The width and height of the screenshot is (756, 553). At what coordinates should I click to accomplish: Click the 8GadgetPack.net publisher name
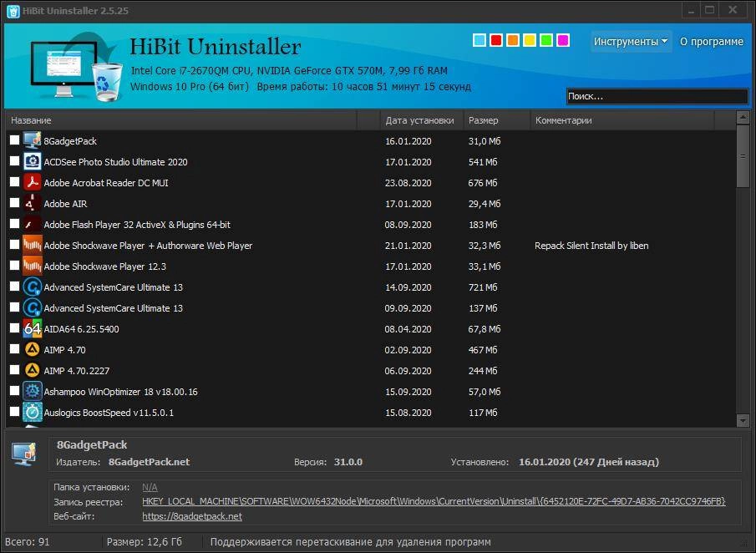[x=149, y=462]
